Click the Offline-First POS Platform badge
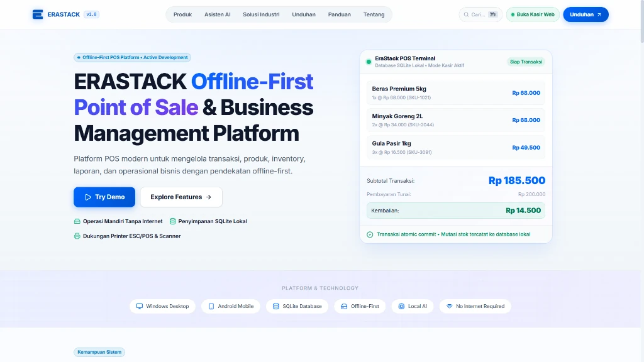The height and width of the screenshot is (362, 644). click(x=132, y=57)
